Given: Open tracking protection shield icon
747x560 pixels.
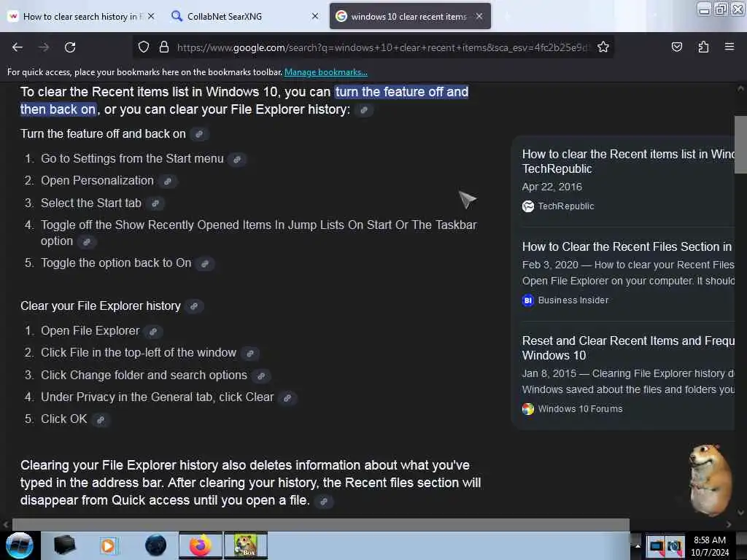Looking at the screenshot, I should tap(144, 47).
